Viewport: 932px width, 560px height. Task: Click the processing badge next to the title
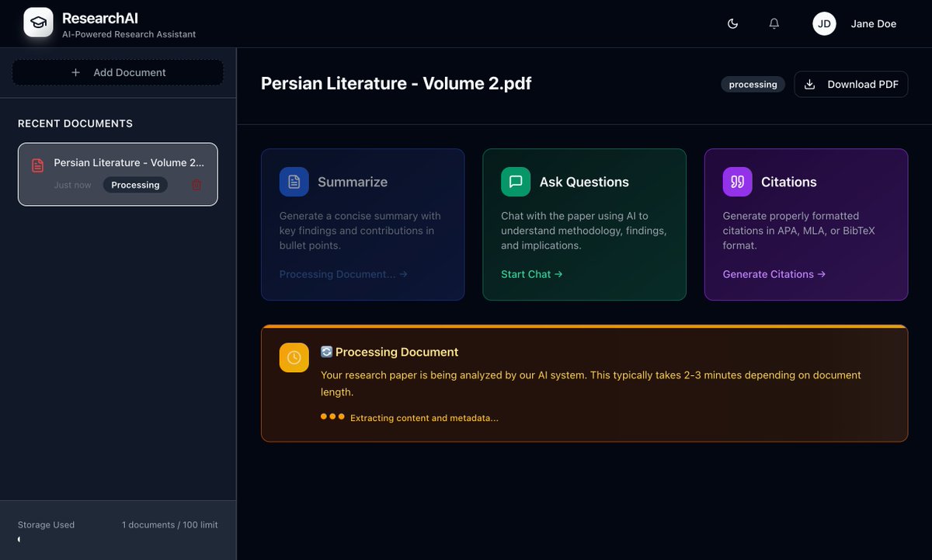[x=752, y=84]
